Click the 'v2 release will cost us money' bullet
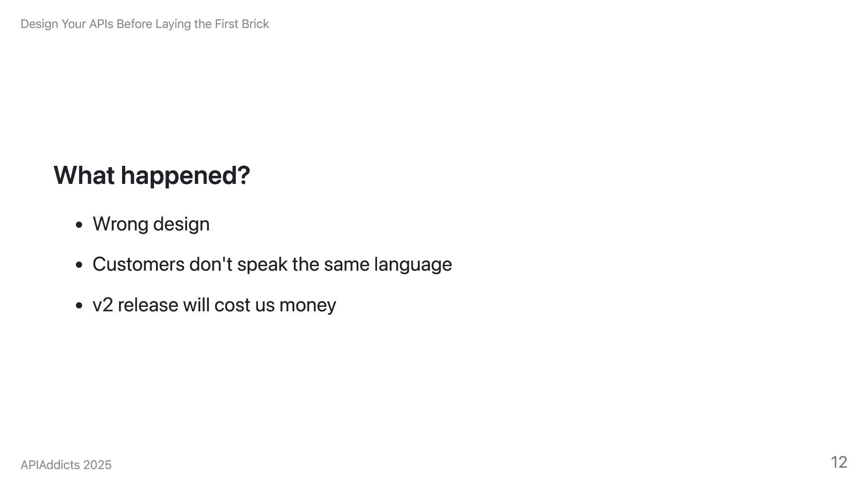868x488 pixels. click(x=214, y=305)
